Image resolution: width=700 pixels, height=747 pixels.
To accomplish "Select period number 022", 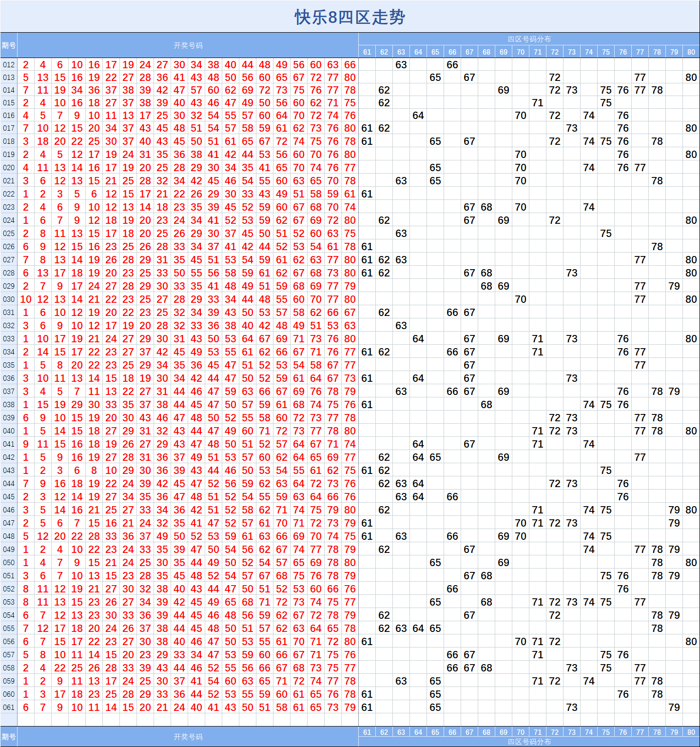I will tap(9, 194).
